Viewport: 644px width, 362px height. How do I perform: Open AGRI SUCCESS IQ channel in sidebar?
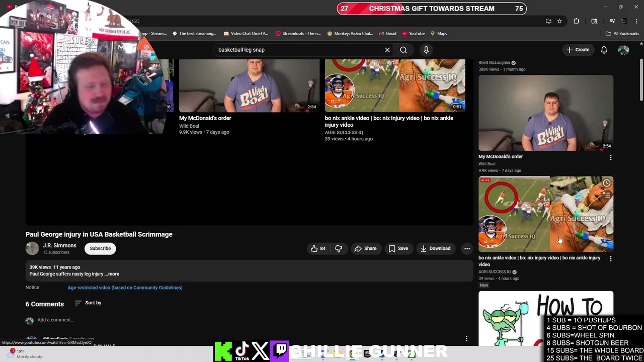coord(495,272)
